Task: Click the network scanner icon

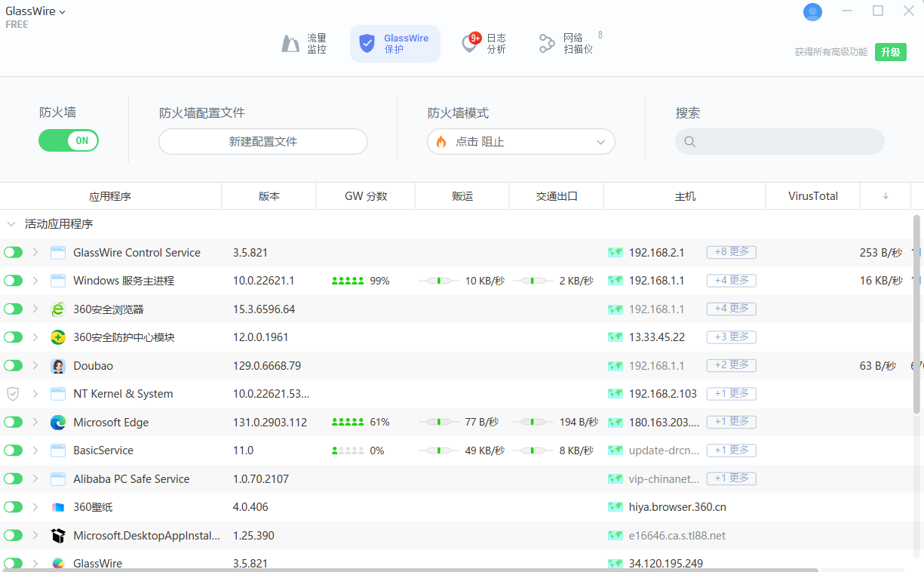Action: (x=546, y=43)
